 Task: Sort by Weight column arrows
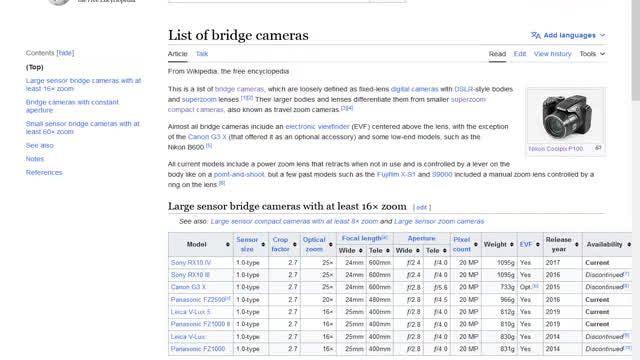pos(511,244)
